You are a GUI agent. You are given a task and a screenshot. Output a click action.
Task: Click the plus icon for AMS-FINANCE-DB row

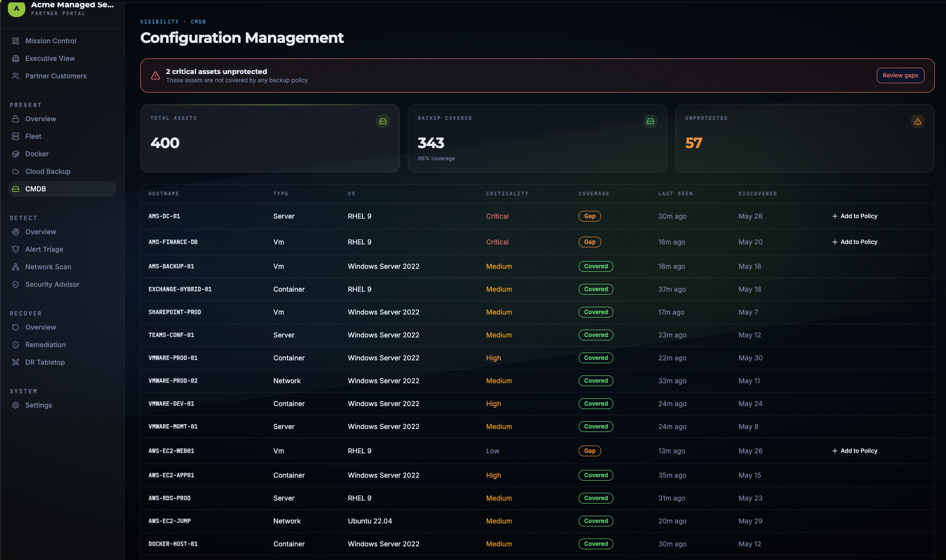(x=835, y=242)
